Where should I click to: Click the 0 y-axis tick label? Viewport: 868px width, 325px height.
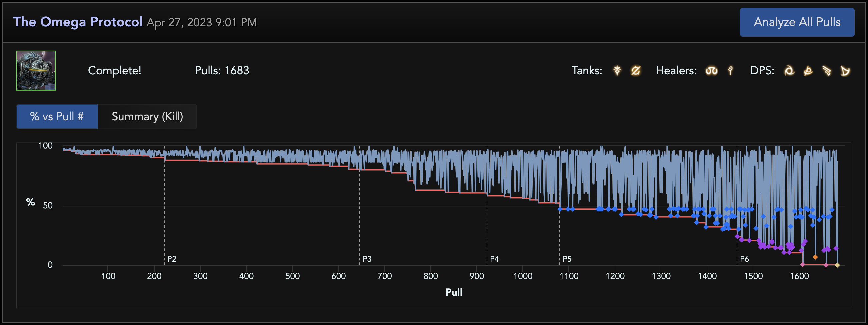point(50,265)
